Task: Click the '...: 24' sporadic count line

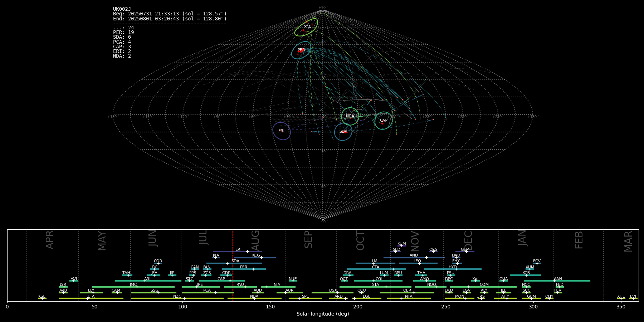Action: point(123,28)
